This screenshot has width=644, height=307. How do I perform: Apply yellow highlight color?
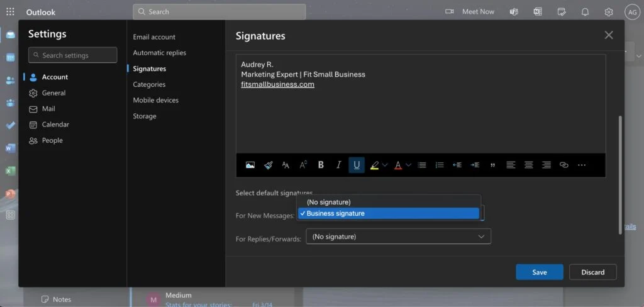click(374, 165)
